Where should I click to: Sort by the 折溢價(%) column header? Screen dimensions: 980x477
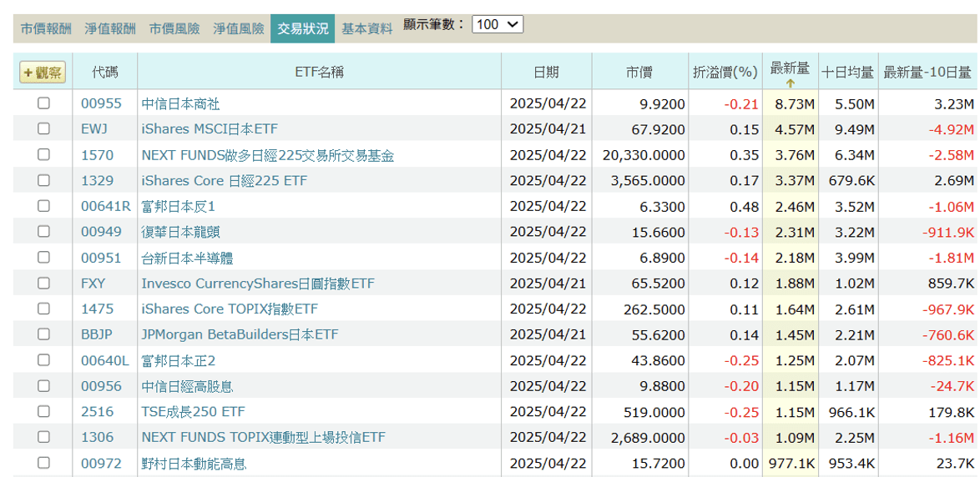pyautogui.click(x=725, y=73)
